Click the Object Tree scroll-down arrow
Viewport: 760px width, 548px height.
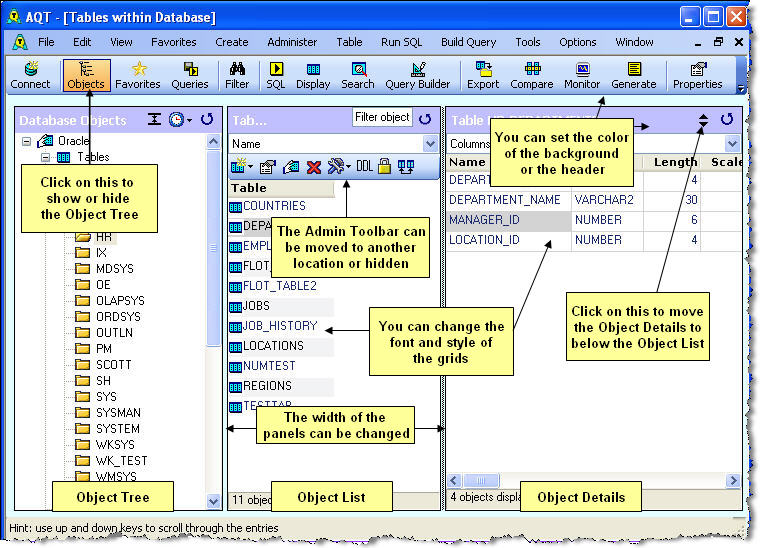point(213,501)
